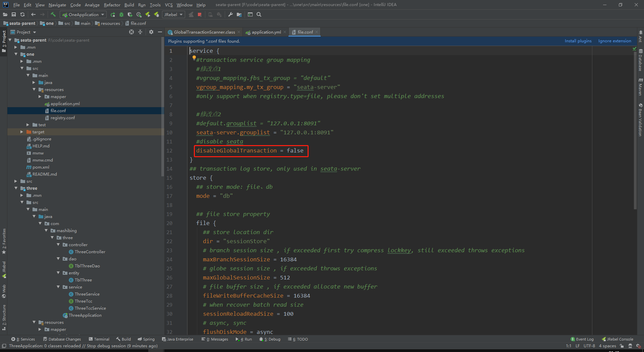Image resolution: width=644 pixels, height=352 pixels.
Task: Click the Run Anything icon
Action: [x=250, y=14]
